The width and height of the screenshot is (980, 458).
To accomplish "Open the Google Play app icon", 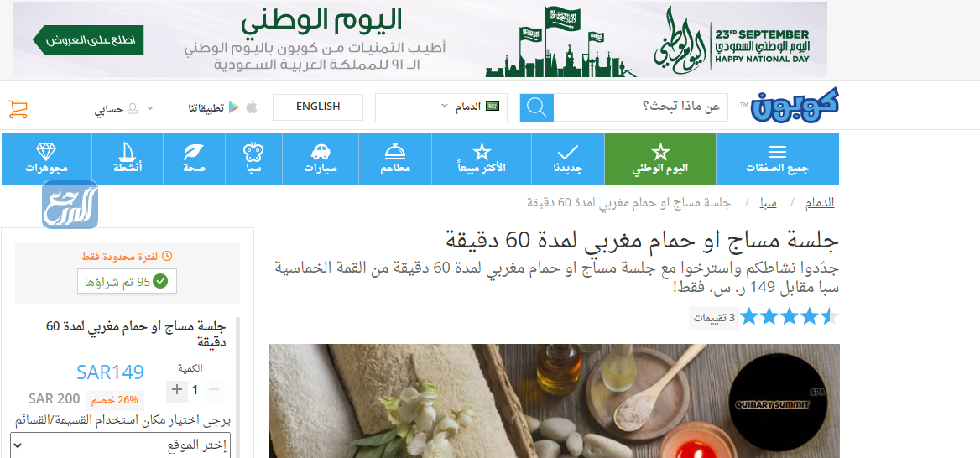I will pos(234,107).
